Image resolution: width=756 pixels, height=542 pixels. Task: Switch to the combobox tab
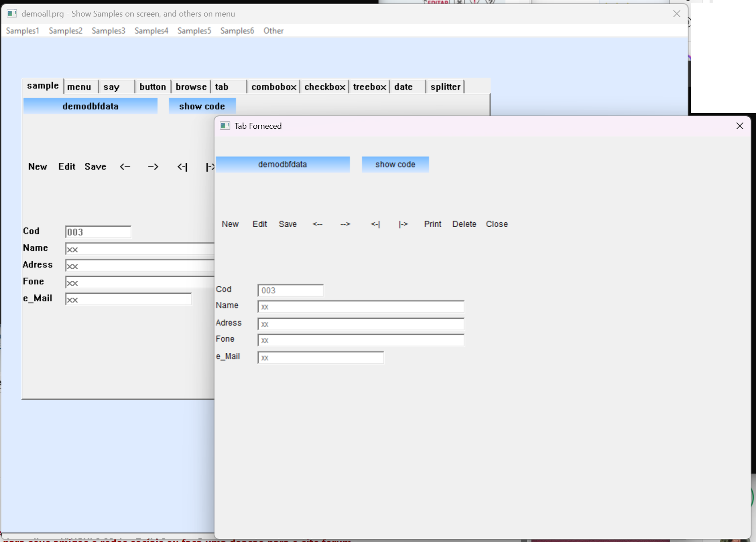(x=273, y=87)
